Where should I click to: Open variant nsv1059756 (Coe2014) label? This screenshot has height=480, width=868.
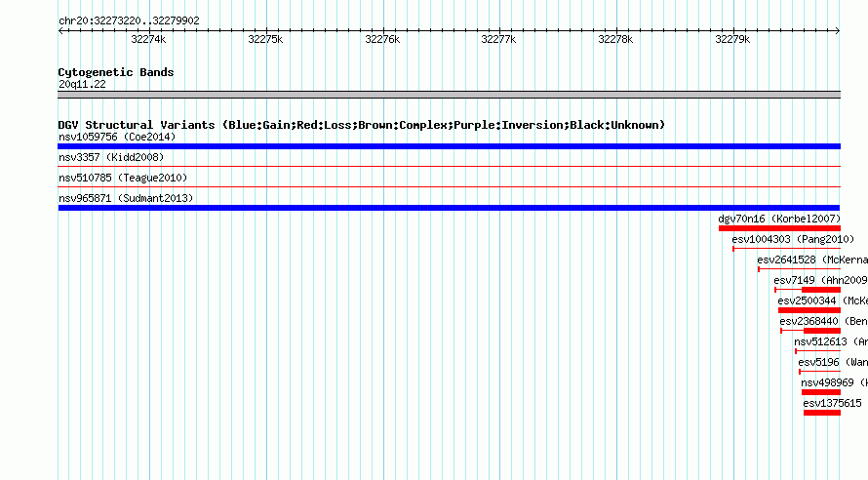pos(117,137)
